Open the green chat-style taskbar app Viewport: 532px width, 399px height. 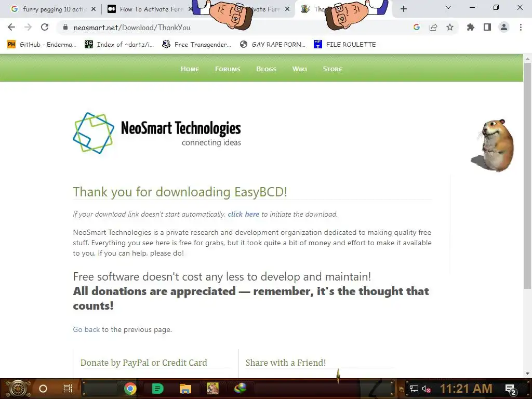(x=157, y=389)
